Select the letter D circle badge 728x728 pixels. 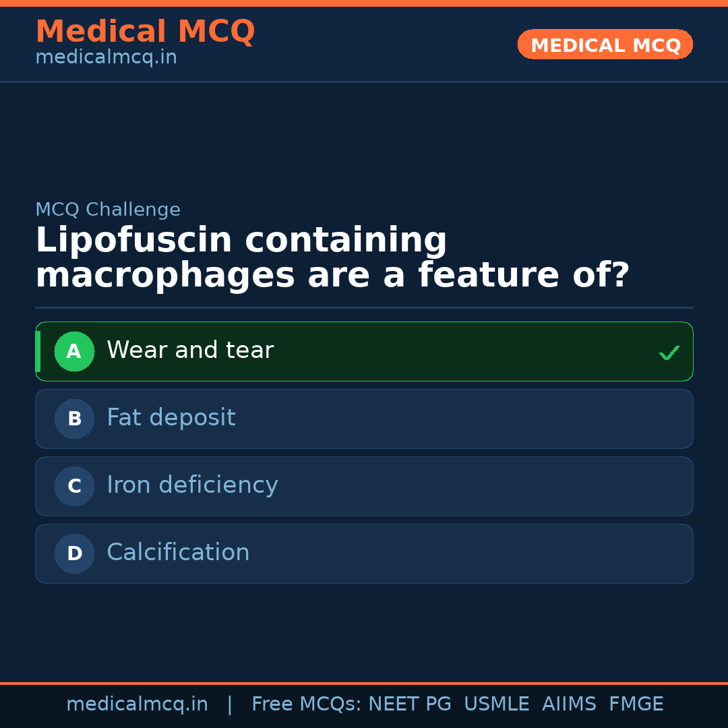tap(74, 553)
